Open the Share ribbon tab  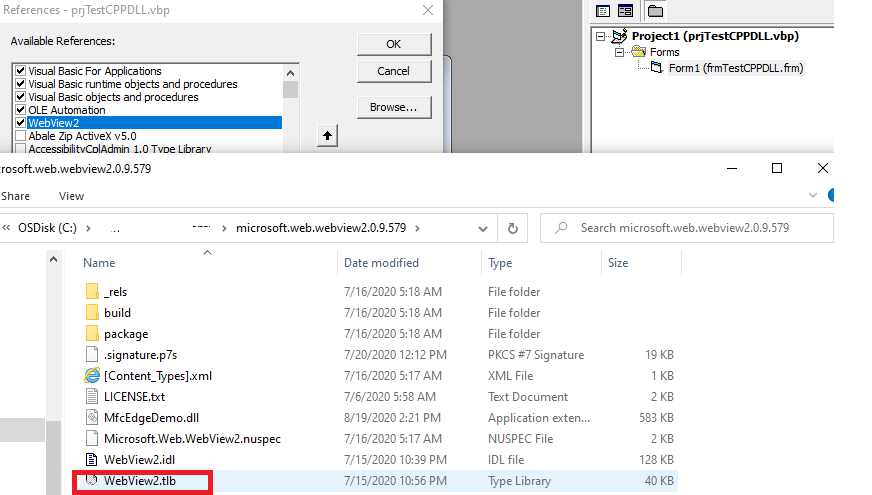16,196
